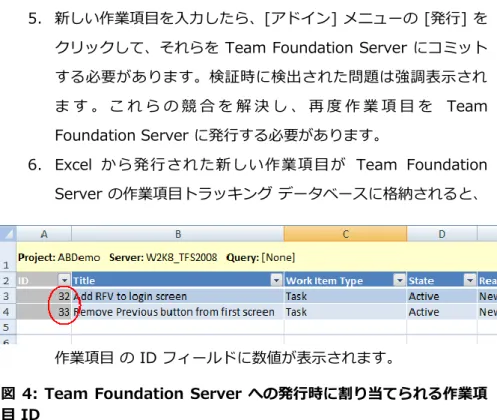Click the Active state cell in row 3
Screen dimensions: 497x420
point(442,296)
